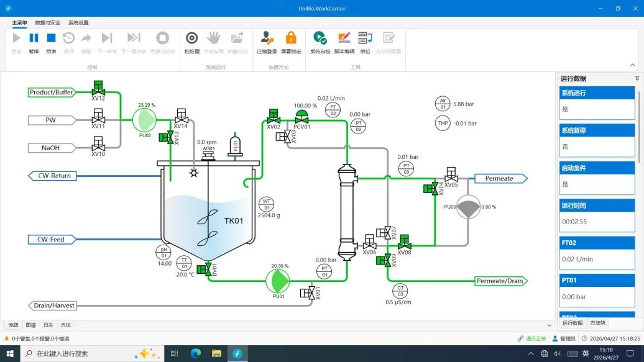Toggle valve XV12 on Product/Buffer line

[98, 89]
